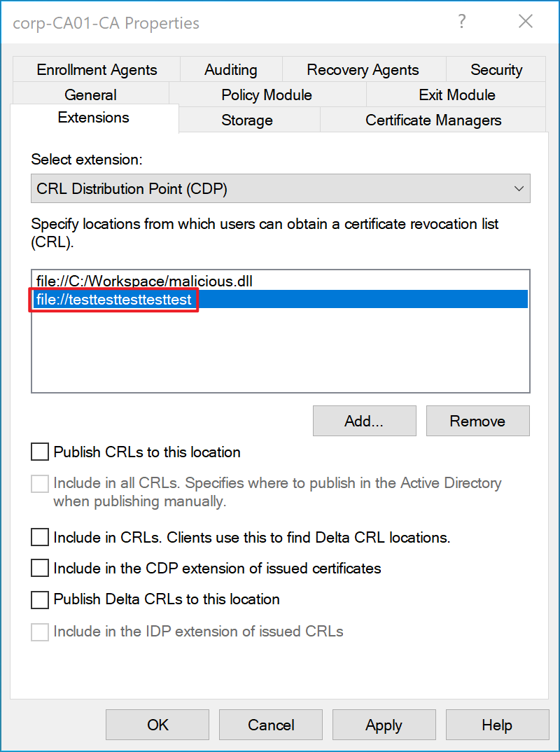Screen dimensions: 560x752
Task: Open the Policy Module tab
Action: [267, 95]
